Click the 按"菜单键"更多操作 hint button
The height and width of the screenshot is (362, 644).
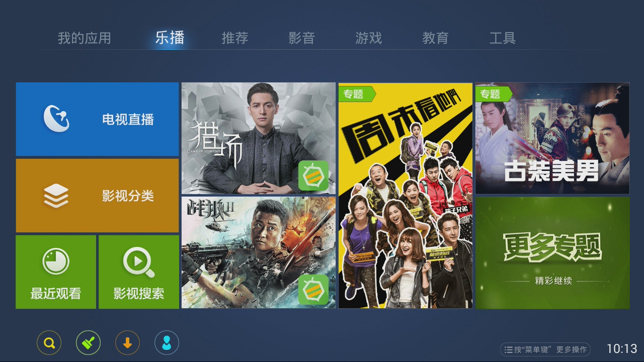545,349
